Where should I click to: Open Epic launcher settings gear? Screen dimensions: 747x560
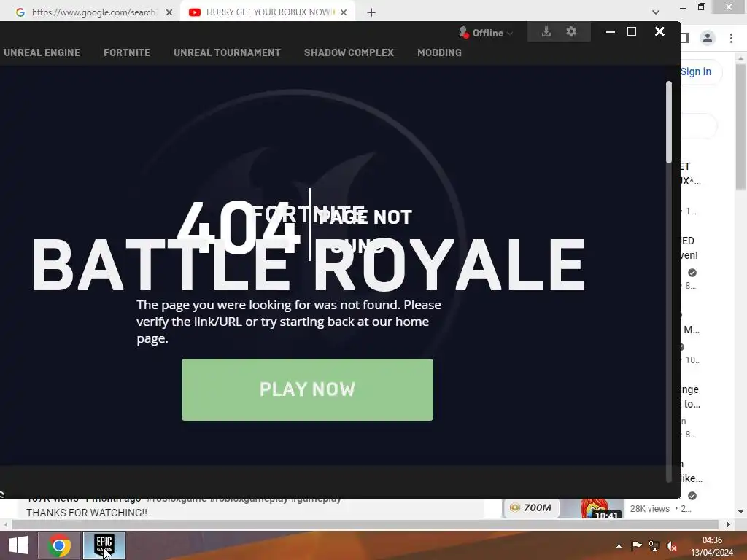tap(570, 32)
